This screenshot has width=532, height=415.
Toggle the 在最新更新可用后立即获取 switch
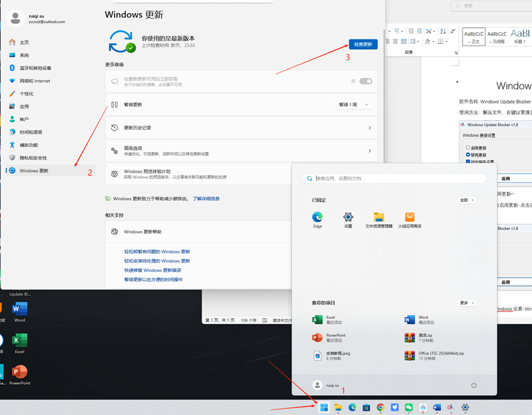click(365, 81)
